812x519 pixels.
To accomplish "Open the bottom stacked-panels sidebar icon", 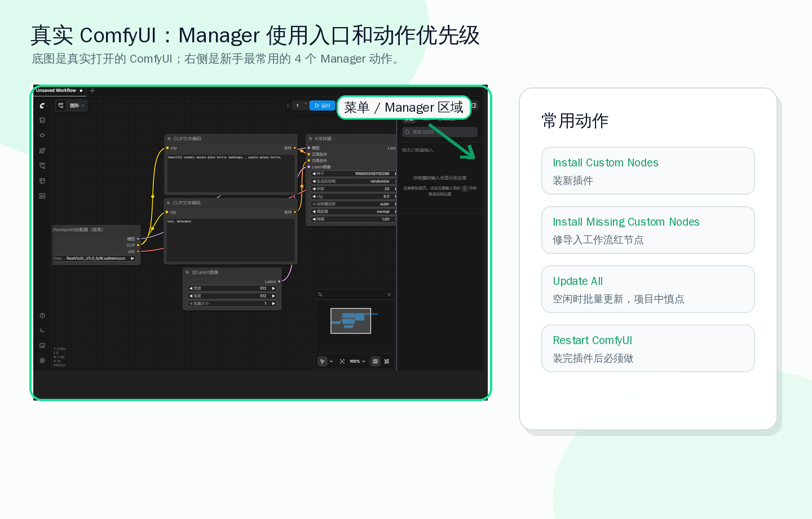I will (42, 196).
